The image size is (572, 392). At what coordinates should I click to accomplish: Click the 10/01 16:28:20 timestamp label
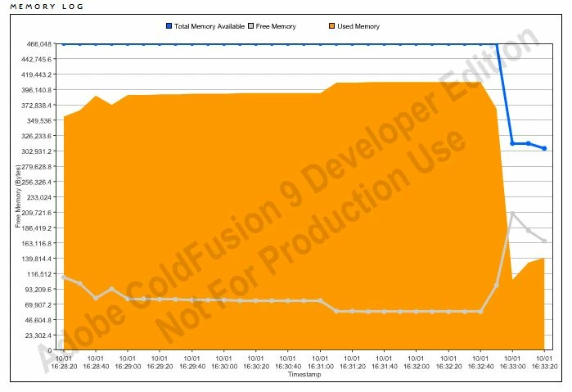pos(64,362)
